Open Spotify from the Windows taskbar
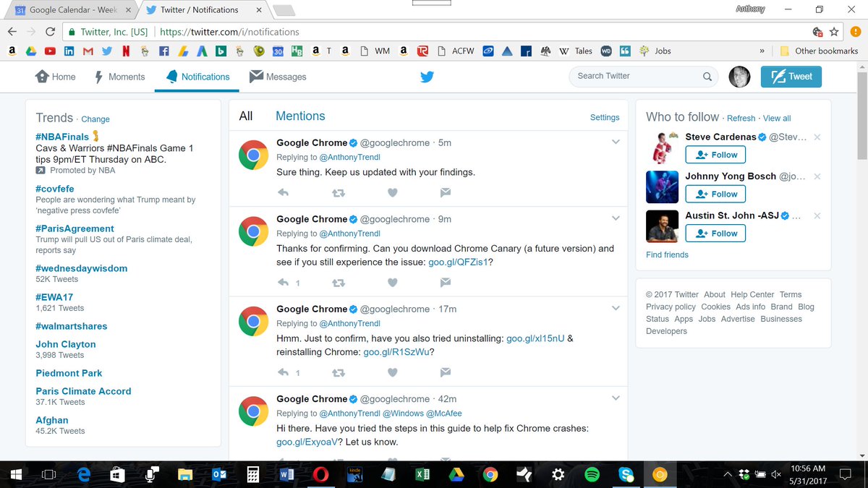 592,475
